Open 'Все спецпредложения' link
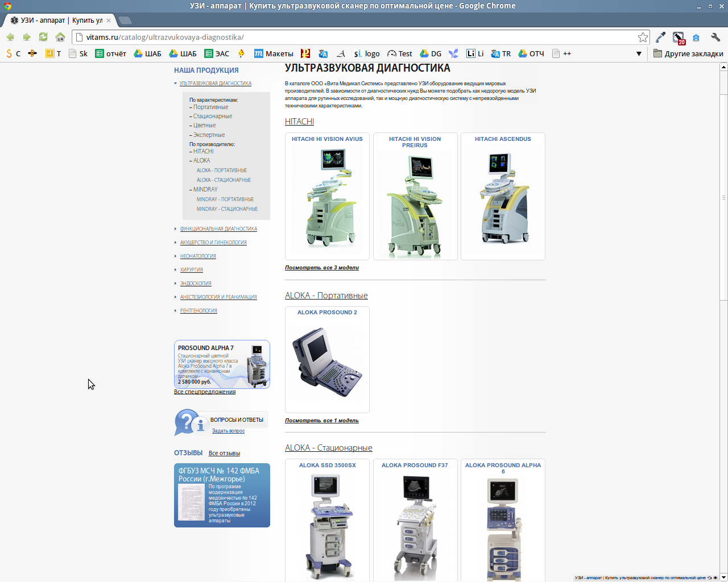The image size is (728, 582). 205,392
